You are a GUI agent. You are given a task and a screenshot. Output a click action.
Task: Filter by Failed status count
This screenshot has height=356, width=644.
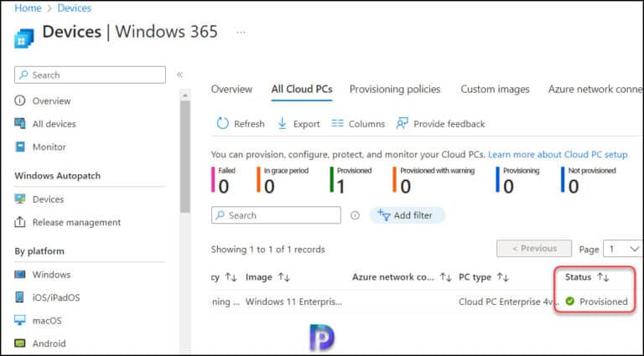(x=223, y=179)
